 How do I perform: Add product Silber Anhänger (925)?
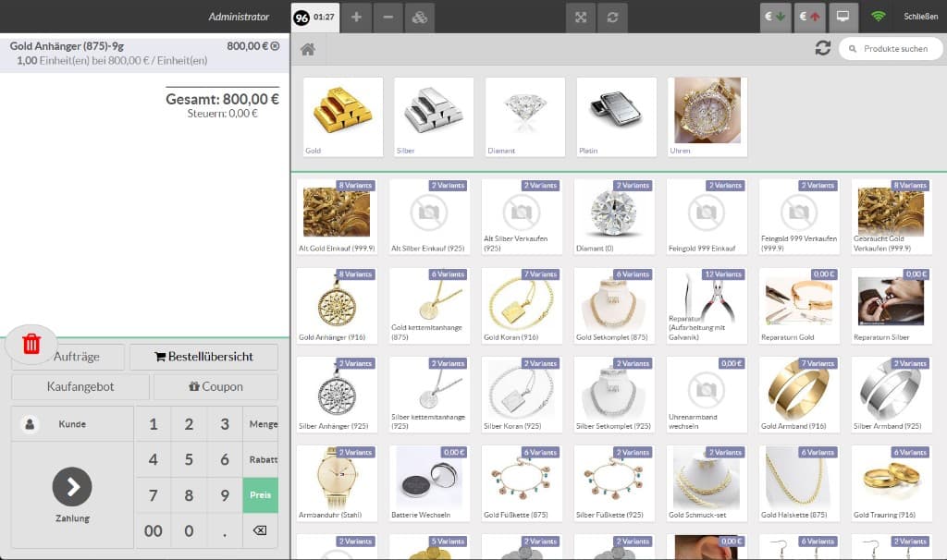pos(337,395)
